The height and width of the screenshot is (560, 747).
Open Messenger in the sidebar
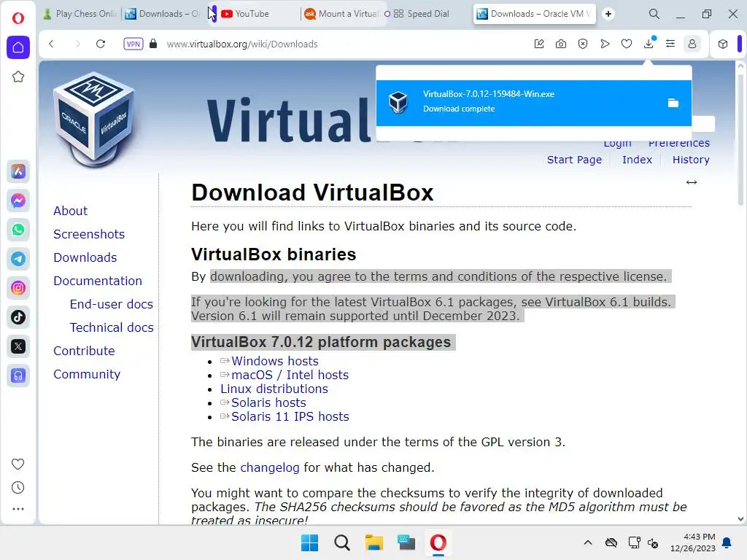tap(18, 201)
